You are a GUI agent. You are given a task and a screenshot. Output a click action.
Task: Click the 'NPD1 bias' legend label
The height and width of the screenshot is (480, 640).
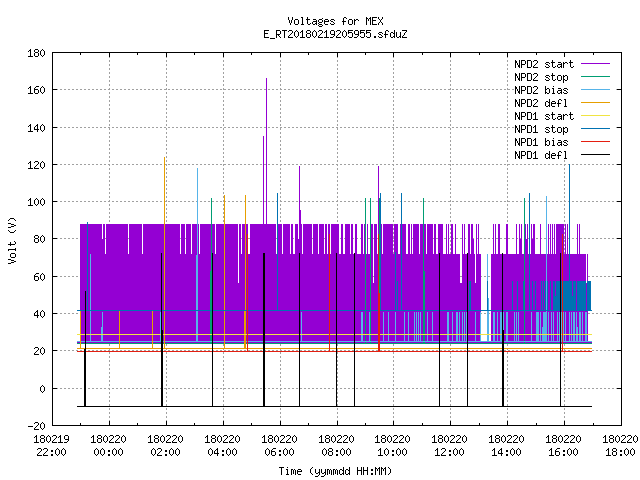click(x=541, y=142)
